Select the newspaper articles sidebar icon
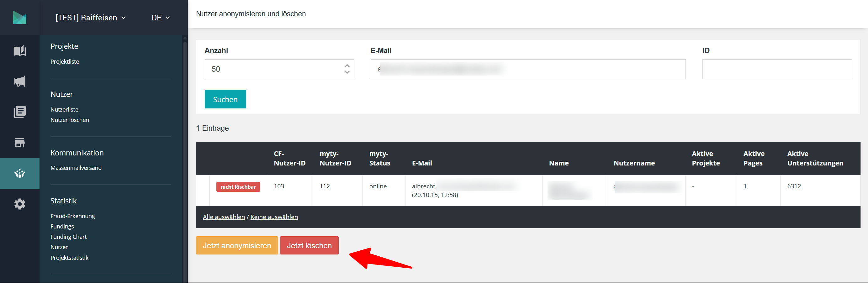The image size is (868, 283). [19, 112]
